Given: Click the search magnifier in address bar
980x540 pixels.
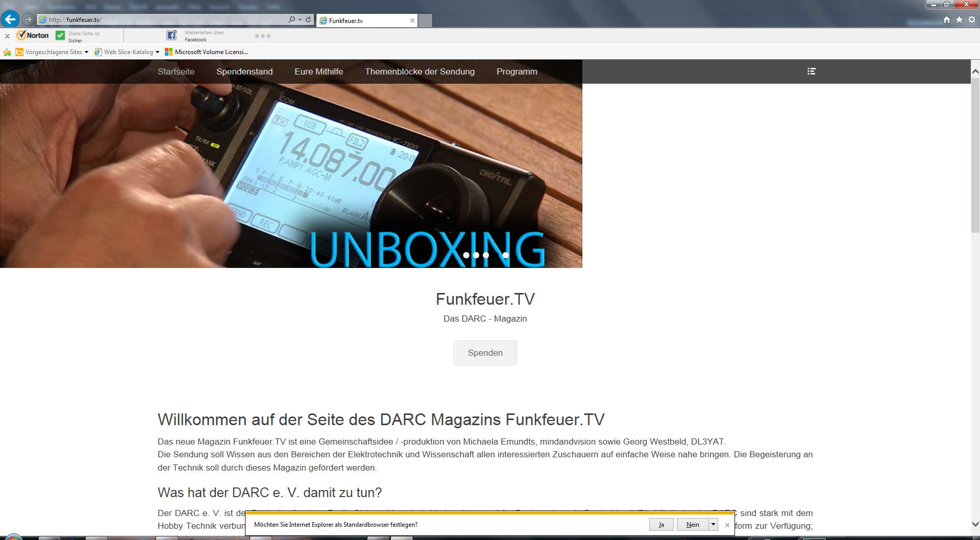Looking at the screenshot, I should (291, 19).
